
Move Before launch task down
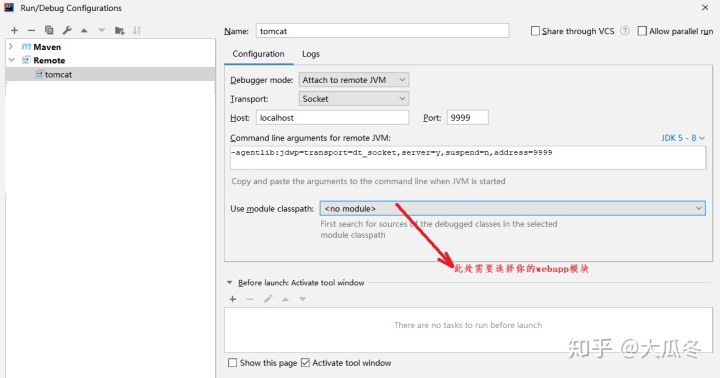(x=303, y=299)
